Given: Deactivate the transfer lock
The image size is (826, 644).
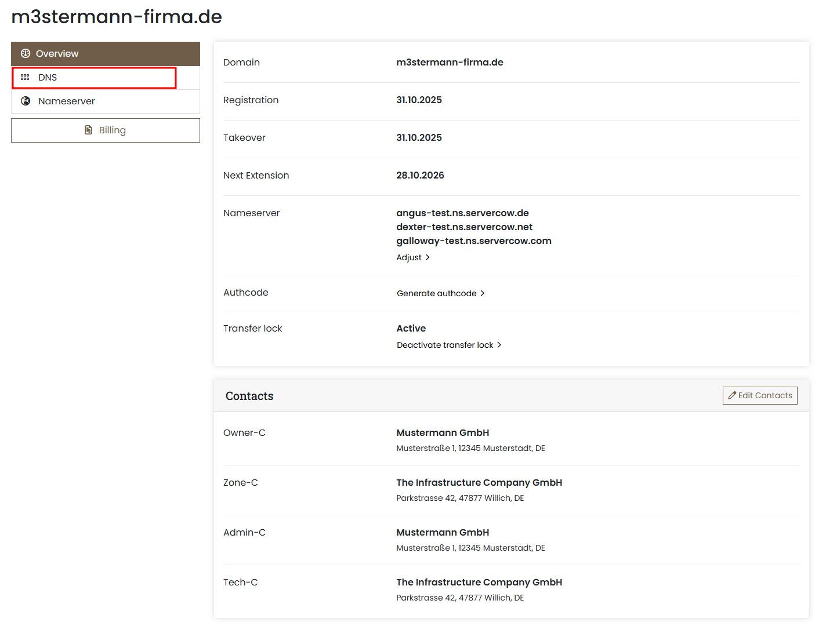Looking at the screenshot, I should (x=444, y=345).
